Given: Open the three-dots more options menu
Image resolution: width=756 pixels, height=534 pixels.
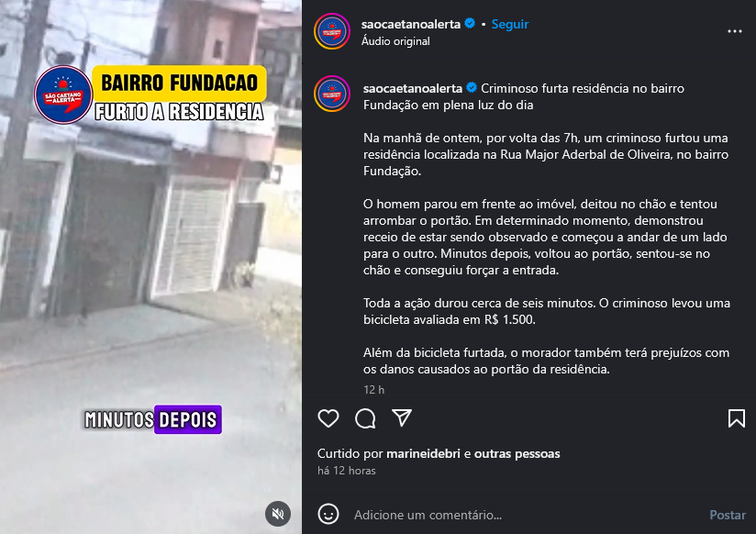Looking at the screenshot, I should (734, 31).
